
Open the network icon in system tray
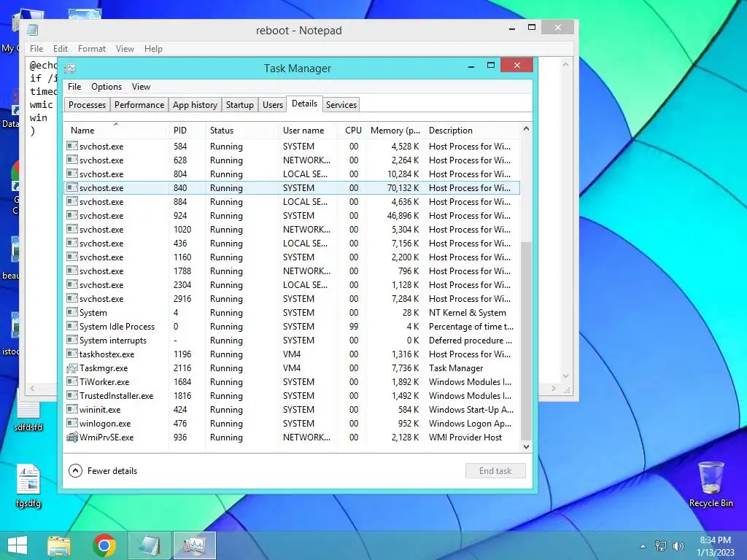[x=661, y=545]
